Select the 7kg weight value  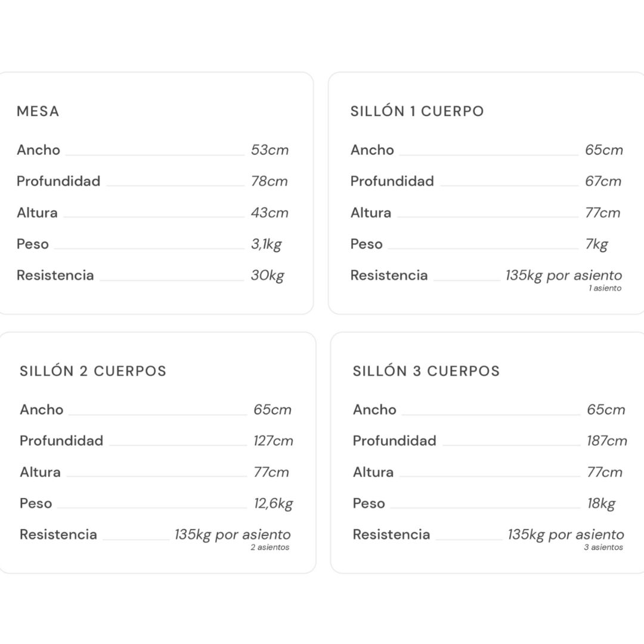(596, 244)
